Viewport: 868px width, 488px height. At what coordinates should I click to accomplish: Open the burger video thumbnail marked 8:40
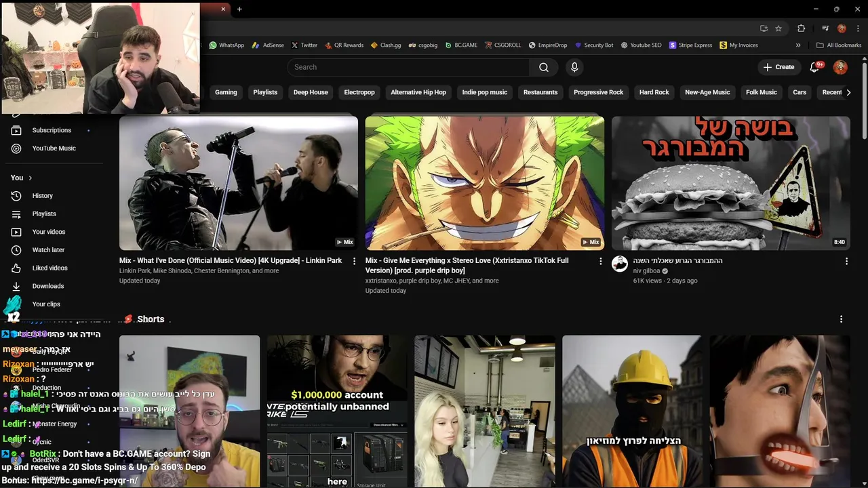731,183
